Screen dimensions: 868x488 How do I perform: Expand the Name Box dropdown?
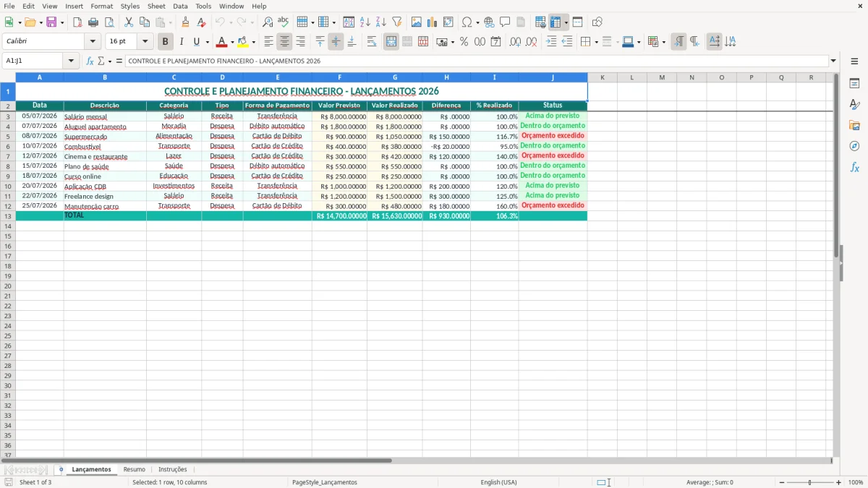pos(71,61)
